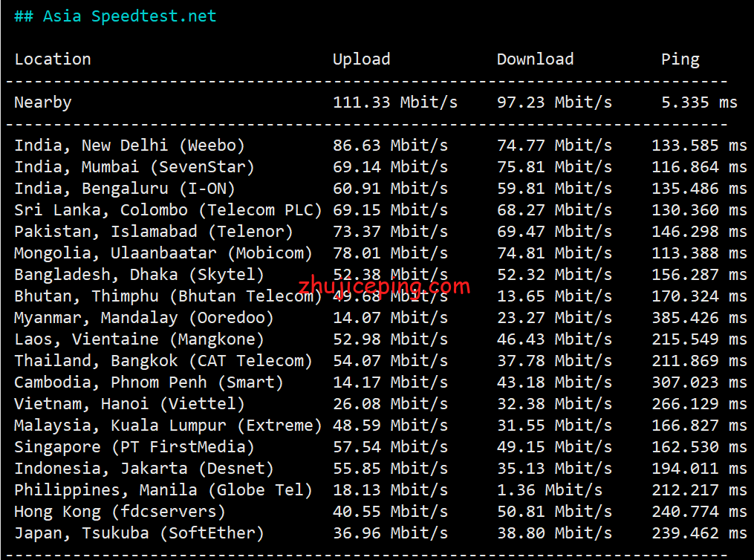Click "Vietnam, Hanoi (Viettel)" location

pyautogui.click(x=130, y=404)
